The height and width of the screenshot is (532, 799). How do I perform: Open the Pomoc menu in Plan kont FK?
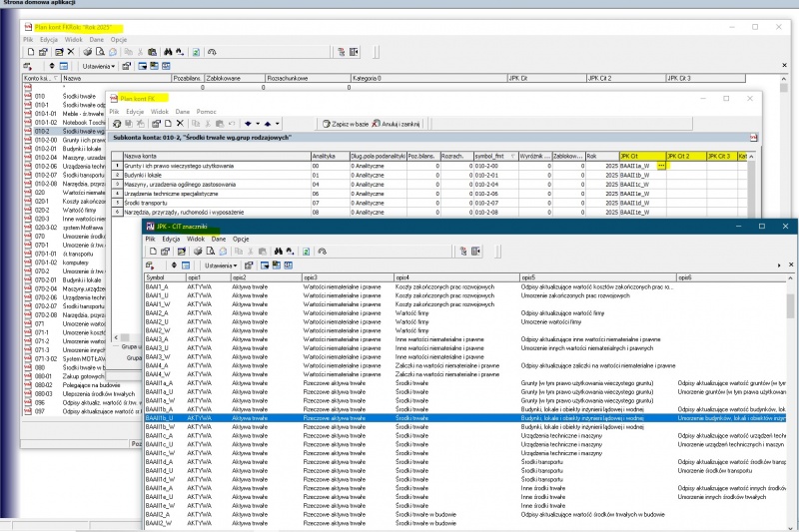[x=207, y=112]
